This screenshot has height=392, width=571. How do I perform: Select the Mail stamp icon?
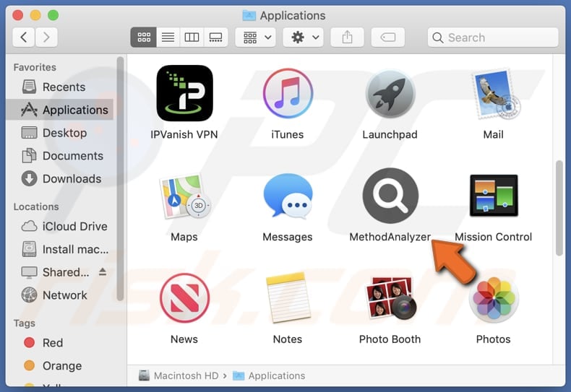pos(494,94)
